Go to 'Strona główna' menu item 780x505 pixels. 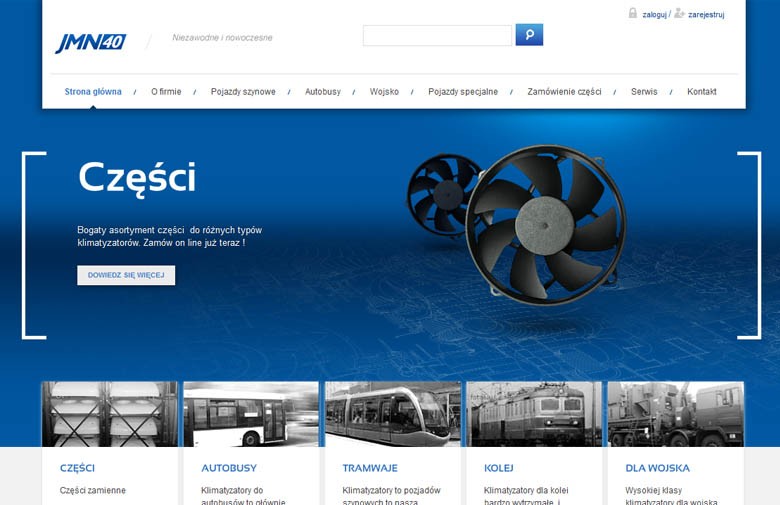pyautogui.click(x=93, y=92)
